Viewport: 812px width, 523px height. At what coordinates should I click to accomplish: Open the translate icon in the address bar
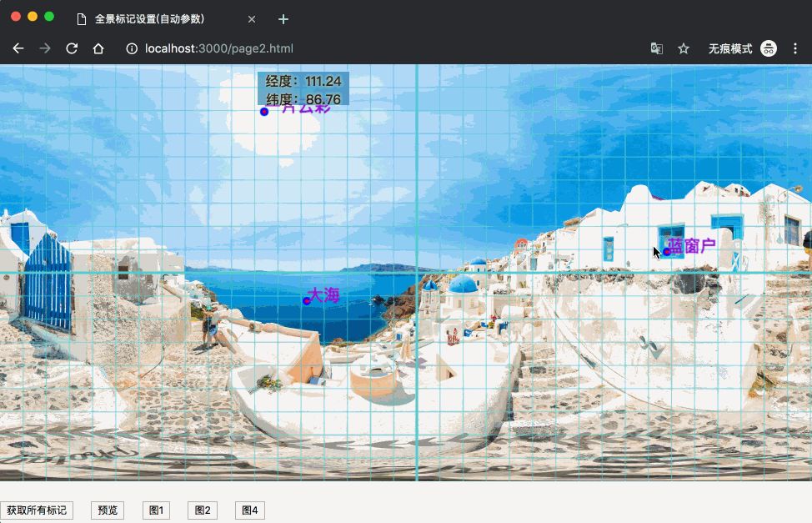[656, 48]
